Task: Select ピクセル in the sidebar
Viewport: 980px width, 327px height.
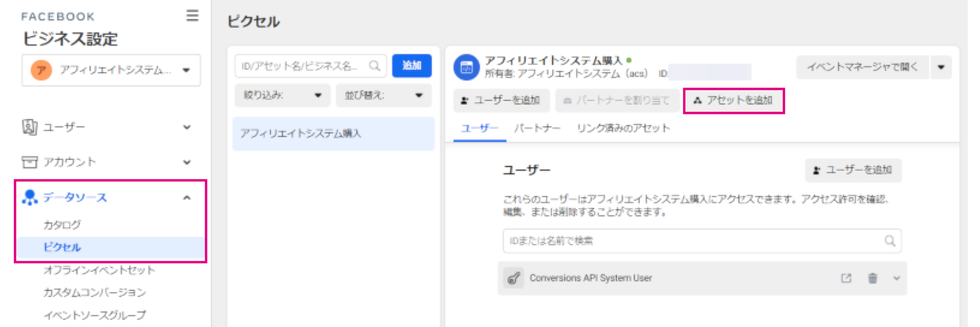Action: (x=111, y=247)
